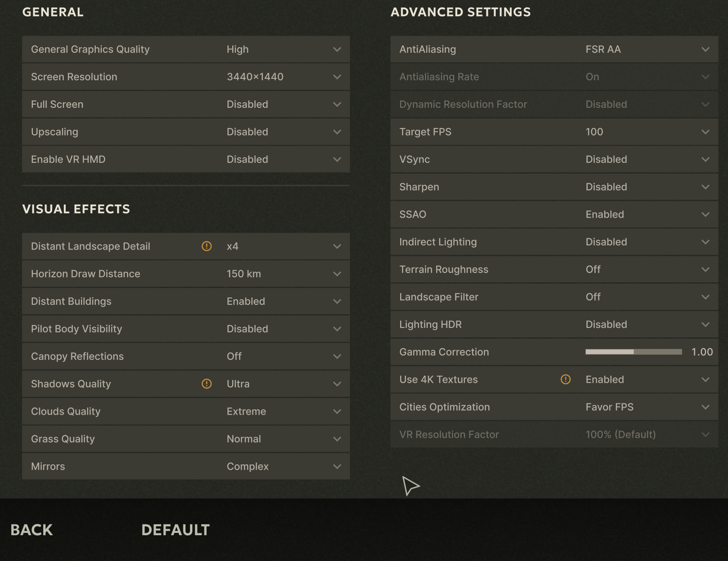The width and height of the screenshot is (728, 561).
Task: Open Clouds Quality dropdown
Action: (x=186, y=411)
